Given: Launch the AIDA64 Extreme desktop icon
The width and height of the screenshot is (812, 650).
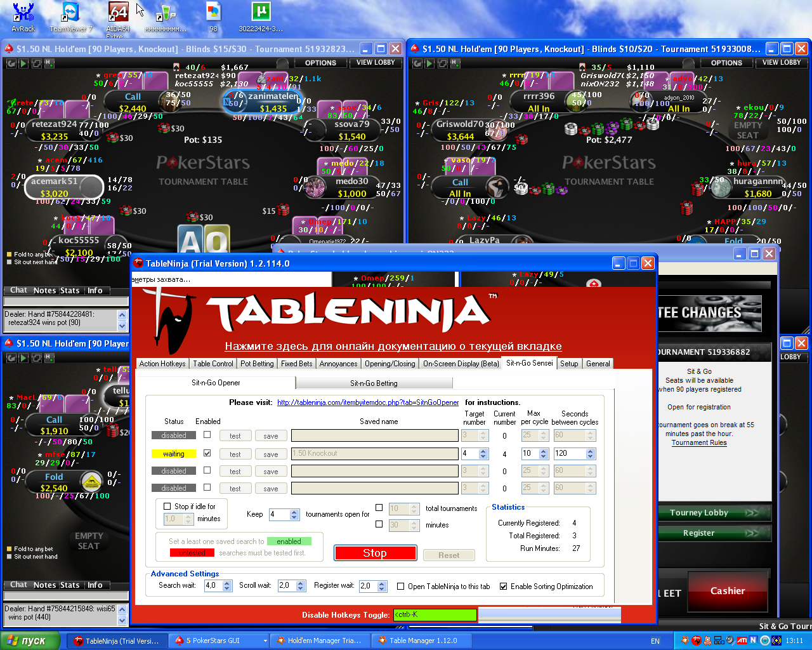Looking at the screenshot, I should click(x=118, y=14).
